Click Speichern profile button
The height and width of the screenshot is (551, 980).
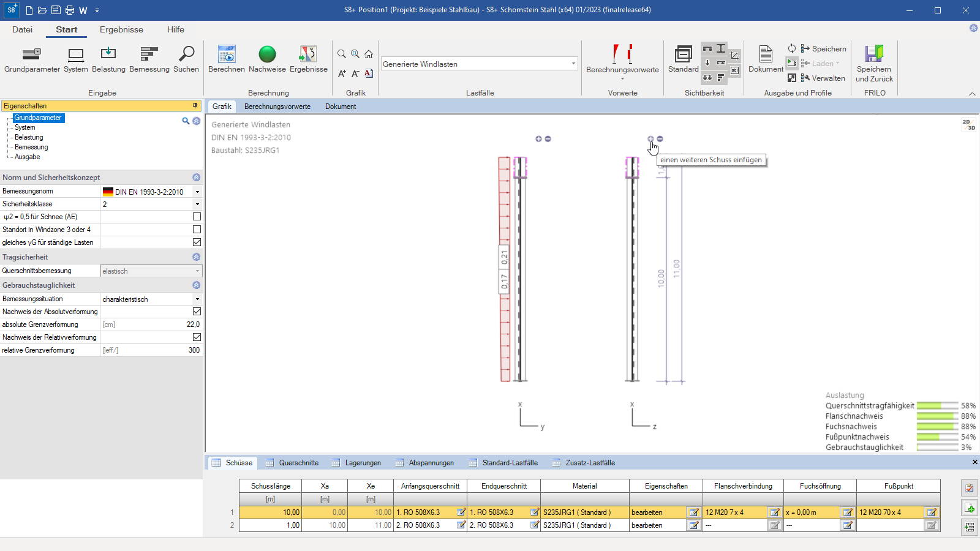click(x=824, y=49)
